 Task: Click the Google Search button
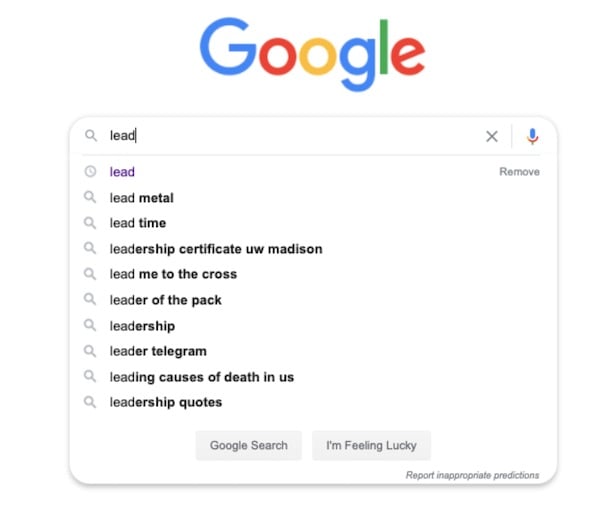249,445
